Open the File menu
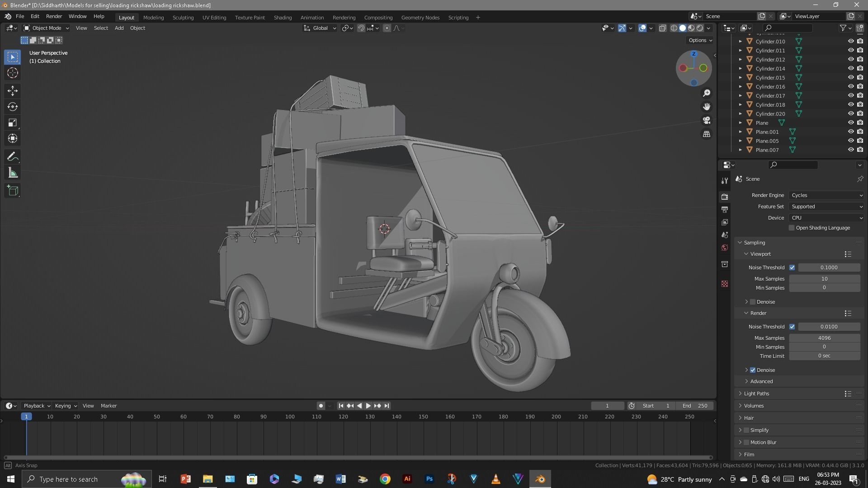 [x=20, y=16]
